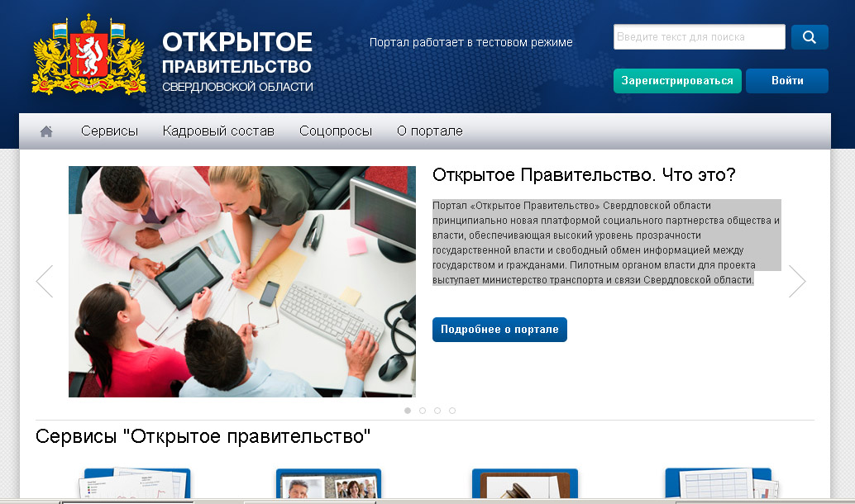Open the service thumbnail with spreadsheet table
Viewport: 855px width, 504px height.
click(721, 483)
